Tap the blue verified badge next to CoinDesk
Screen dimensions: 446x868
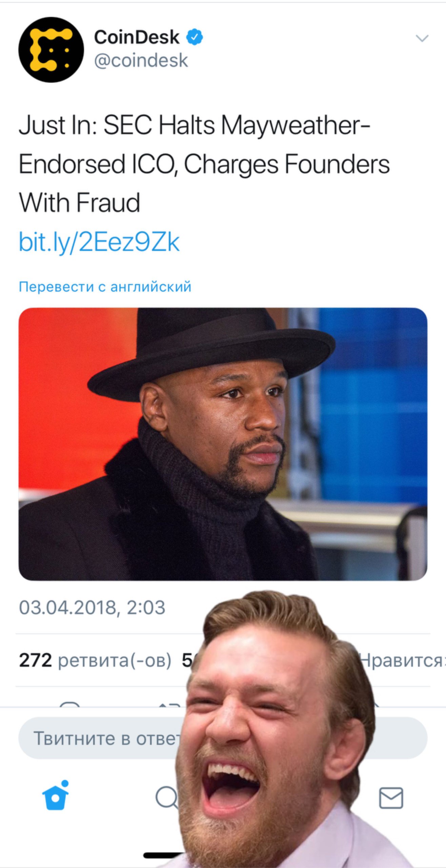coord(195,37)
